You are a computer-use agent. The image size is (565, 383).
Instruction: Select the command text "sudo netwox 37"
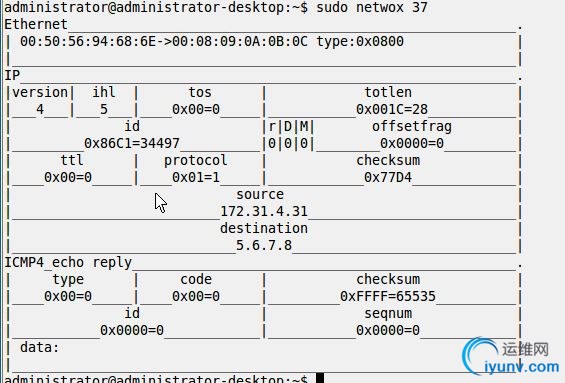pos(372,7)
